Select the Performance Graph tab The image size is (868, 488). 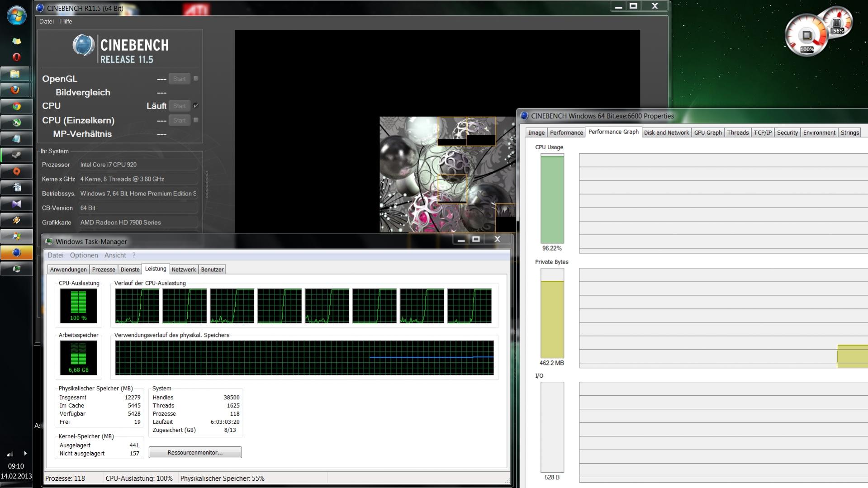(x=613, y=132)
